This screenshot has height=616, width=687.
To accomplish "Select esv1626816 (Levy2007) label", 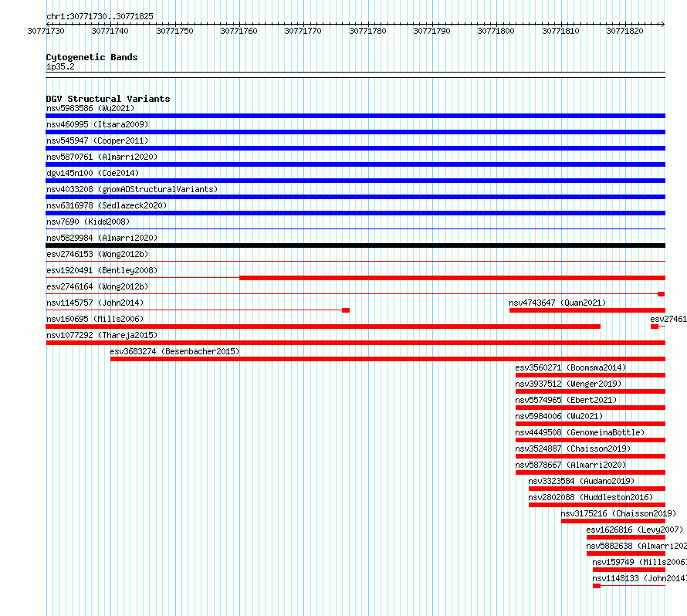I will pos(635,530).
